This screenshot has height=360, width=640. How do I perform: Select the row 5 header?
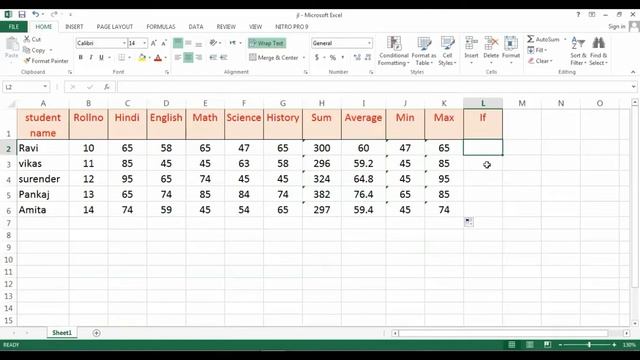point(8,195)
